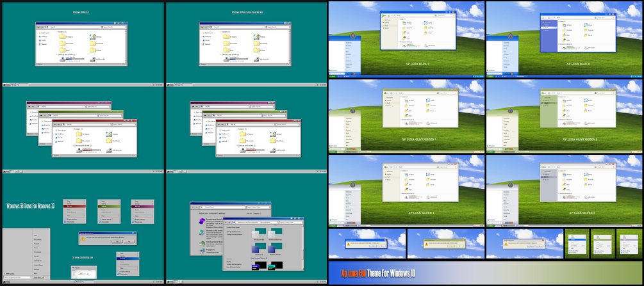Click the Programs icon in Control Panel
Viewport: 644px width, 286px height.
tap(202, 251)
